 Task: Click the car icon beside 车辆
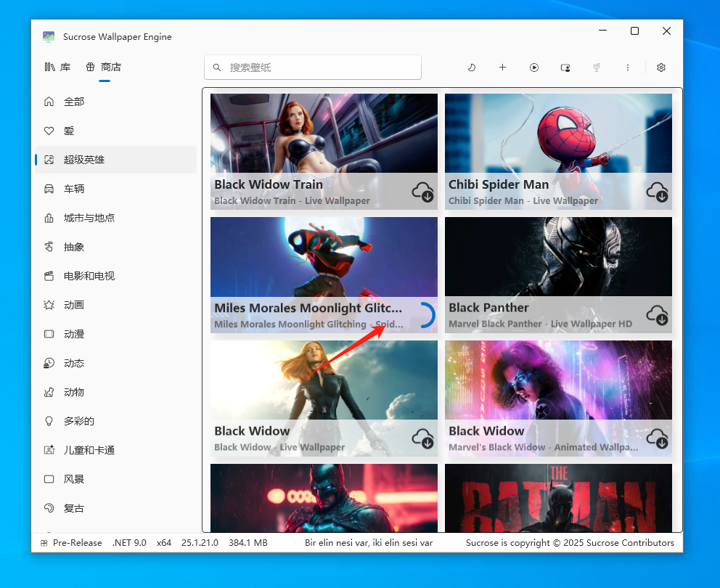[x=49, y=189]
